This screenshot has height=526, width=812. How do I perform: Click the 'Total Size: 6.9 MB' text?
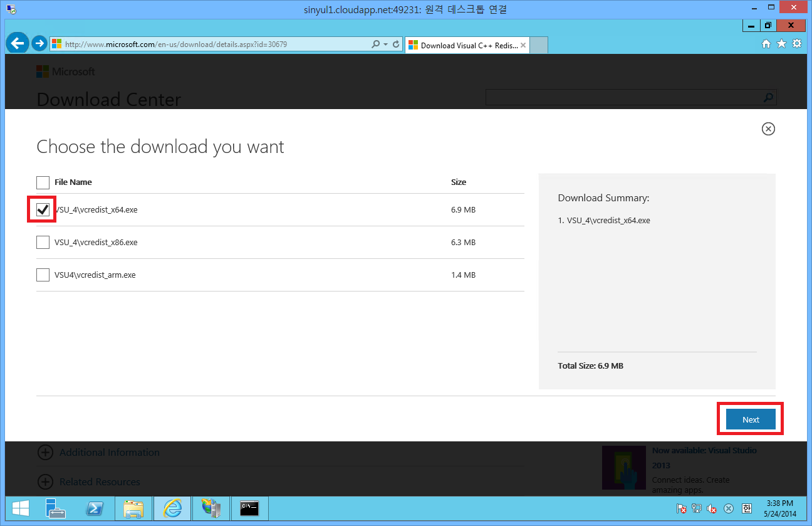coord(591,366)
